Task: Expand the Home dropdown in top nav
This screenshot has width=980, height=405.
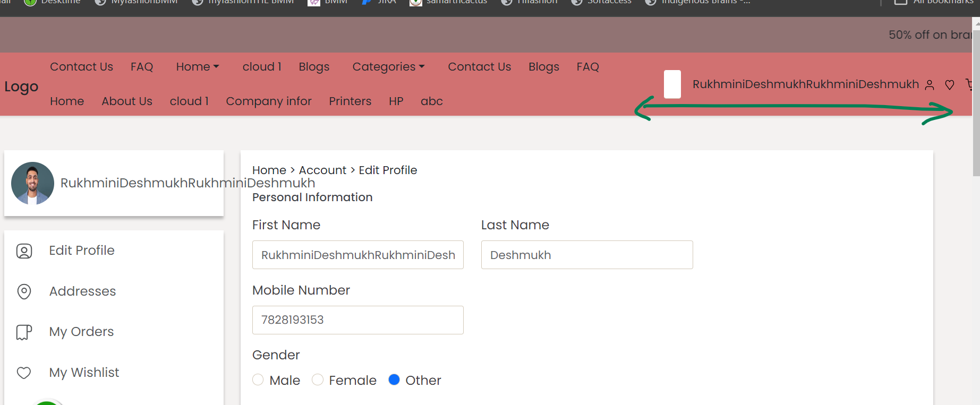Action: (198, 67)
